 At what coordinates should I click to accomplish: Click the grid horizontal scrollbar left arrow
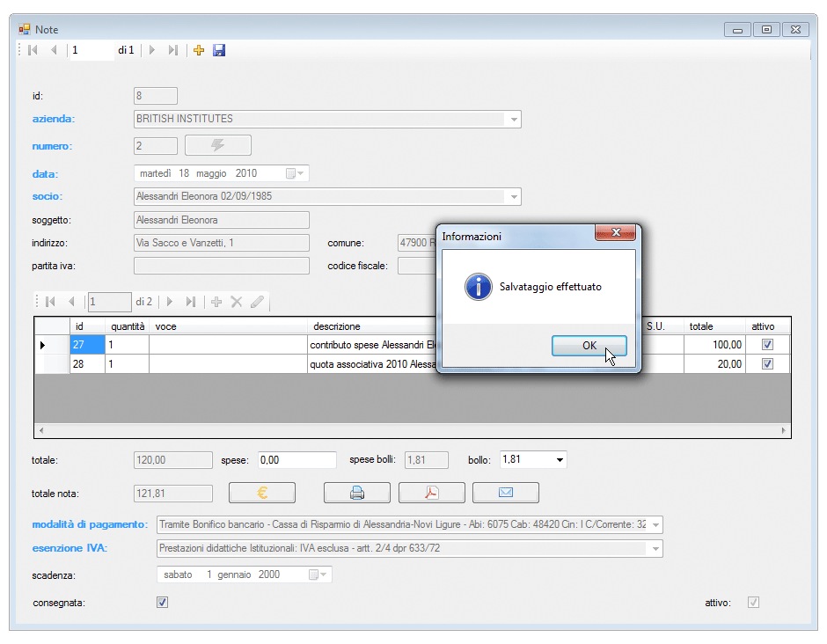(x=41, y=430)
